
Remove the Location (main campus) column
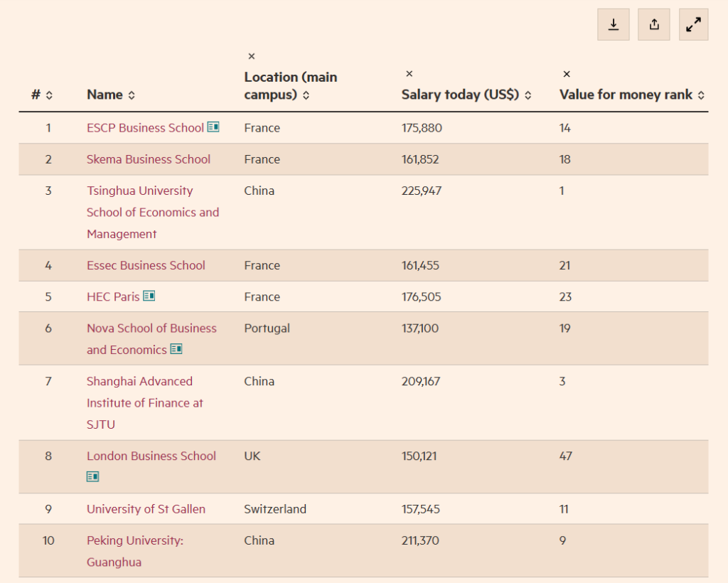[x=252, y=56]
